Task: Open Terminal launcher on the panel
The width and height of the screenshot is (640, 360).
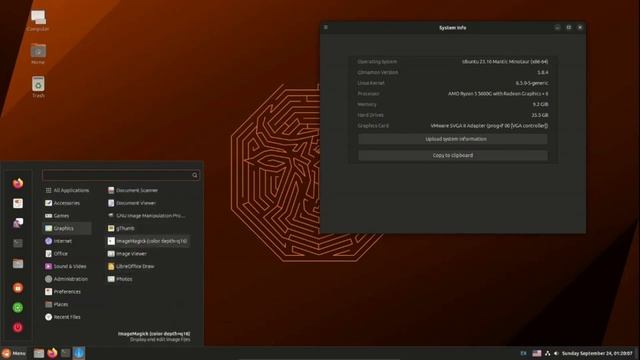Action: 66,353
